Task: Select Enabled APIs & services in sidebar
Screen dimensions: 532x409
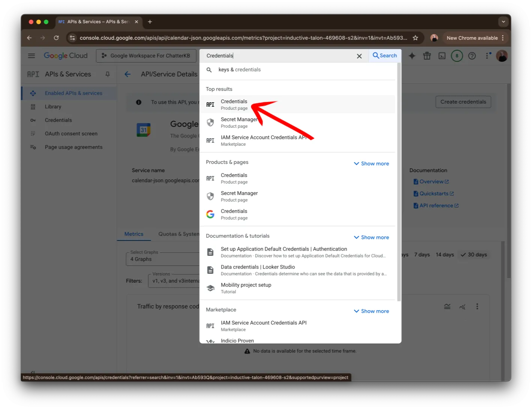Action: point(69,93)
